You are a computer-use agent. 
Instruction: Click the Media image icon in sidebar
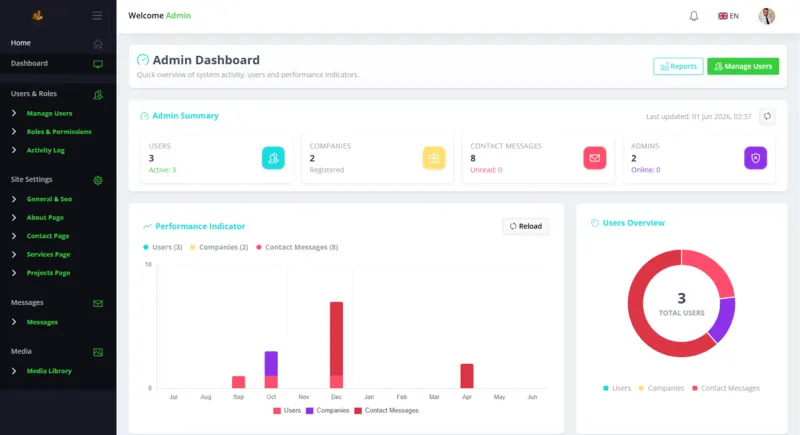tap(98, 352)
